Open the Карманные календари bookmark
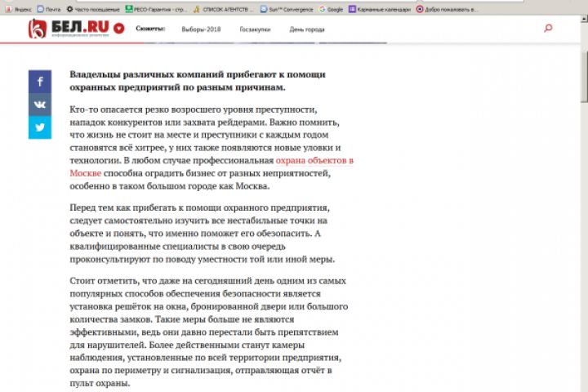588x392 pixels. [380, 9]
